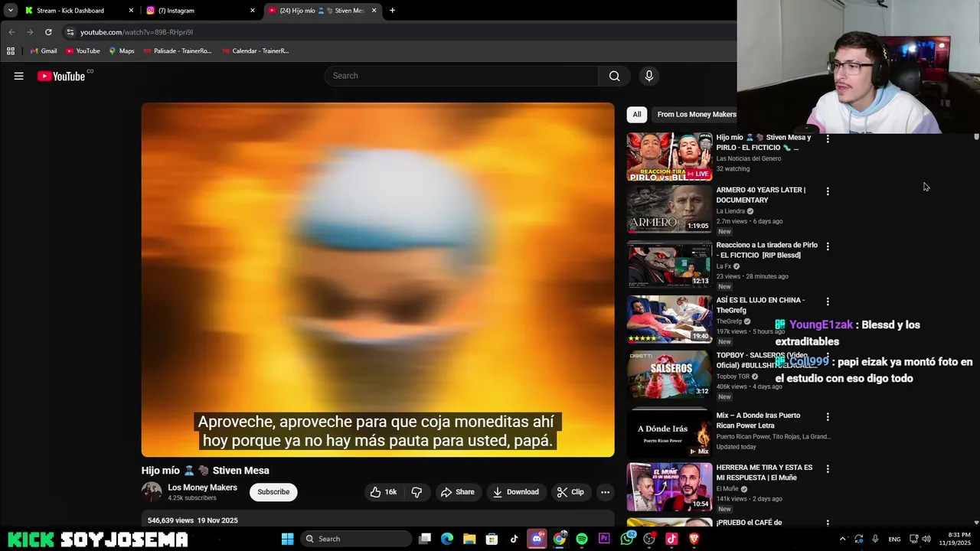The image size is (980, 551).
Task: Close the Kick Dashboard tab
Action: [x=131, y=11]
